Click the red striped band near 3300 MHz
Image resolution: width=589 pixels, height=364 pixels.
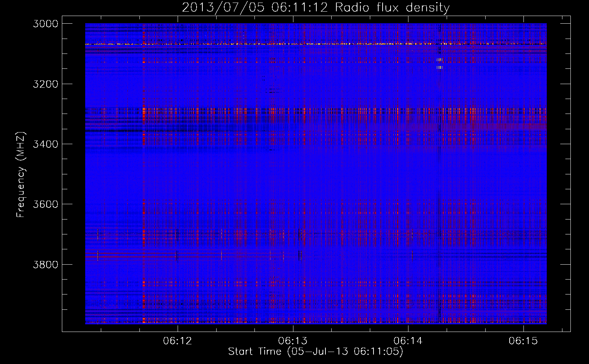291,110
